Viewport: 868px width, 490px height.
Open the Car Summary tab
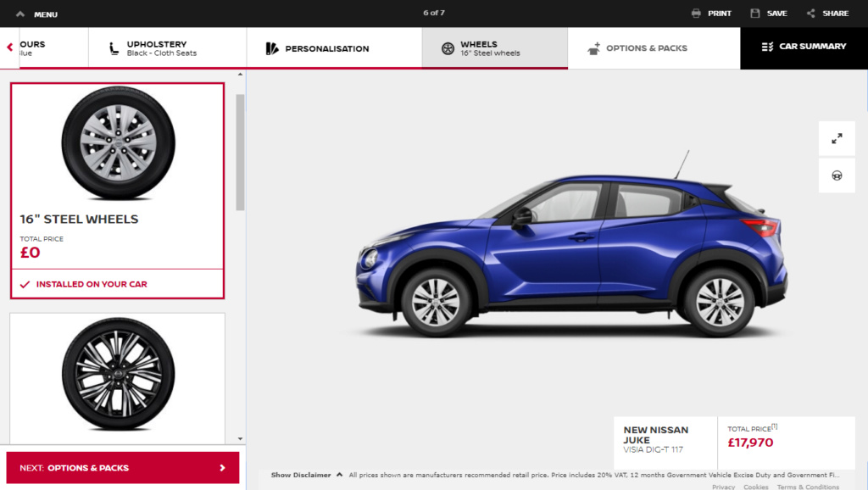pyautogui.click(x=804, y=48)
